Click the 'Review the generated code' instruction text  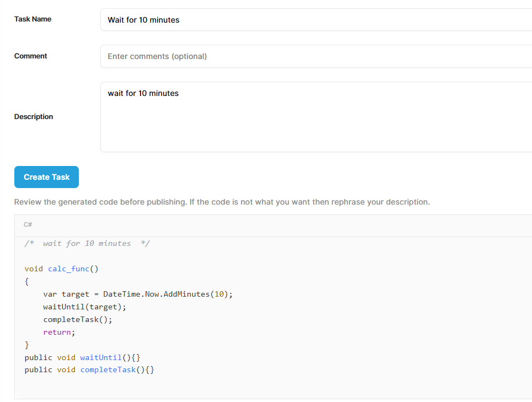coord(222,202)
